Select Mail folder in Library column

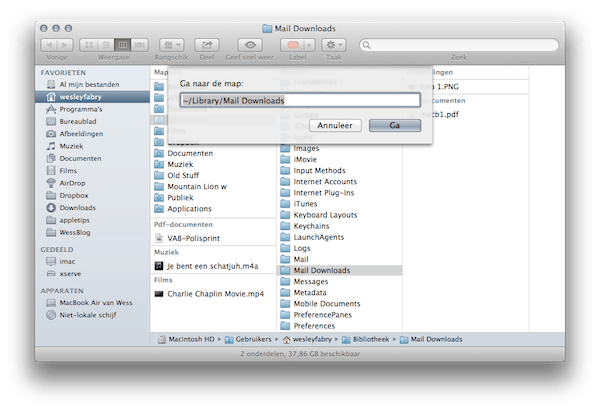[x=339, y=259]
